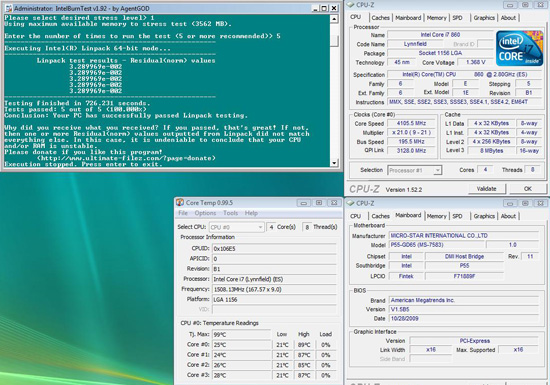550x385 pixels.
Task: Click the Core #0 temperature reading 25°C
Action: [241, 345]
